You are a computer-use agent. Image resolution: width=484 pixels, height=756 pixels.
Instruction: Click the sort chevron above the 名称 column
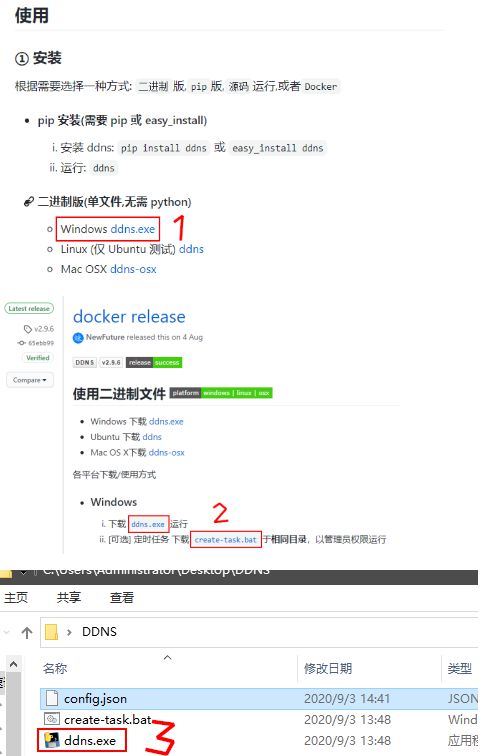tap(167, 658)
